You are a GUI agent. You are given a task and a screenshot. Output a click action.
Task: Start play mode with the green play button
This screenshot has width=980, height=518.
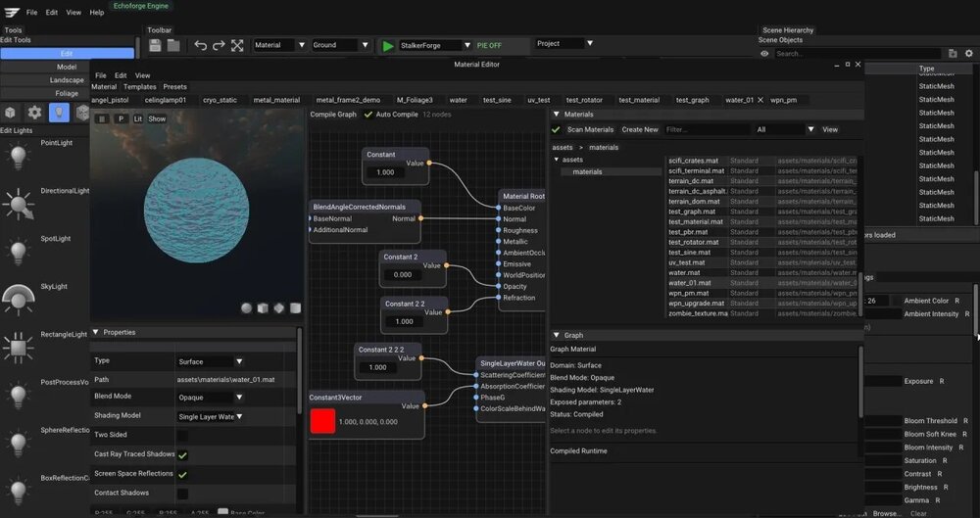(387, 46)
